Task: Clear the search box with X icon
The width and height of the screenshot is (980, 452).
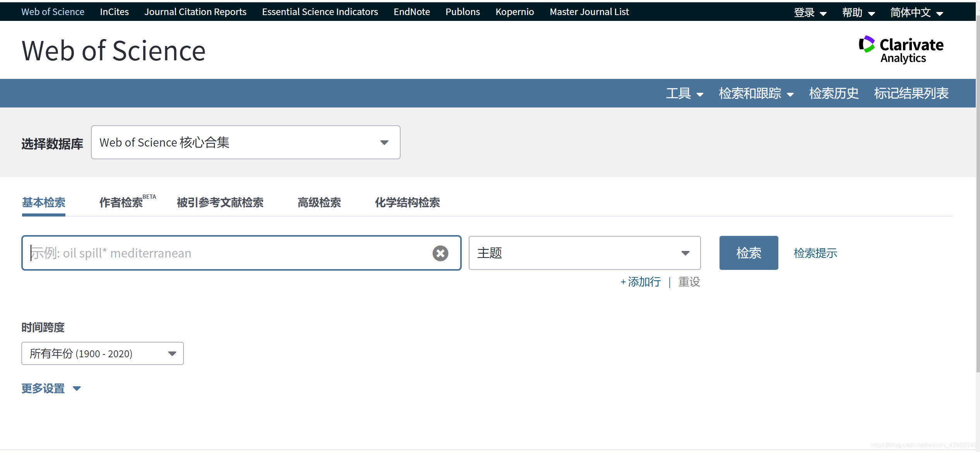Action: pyautogui.click(x=440, y=253)
